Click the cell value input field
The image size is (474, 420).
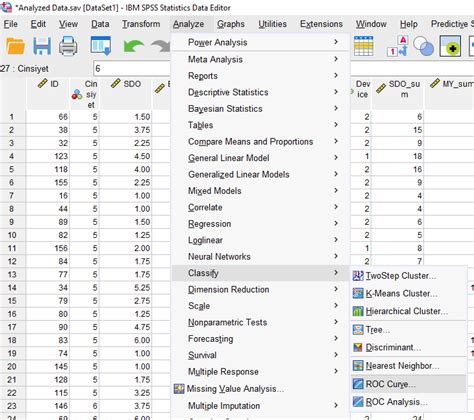pyautogui.click(x=132, y=69)
